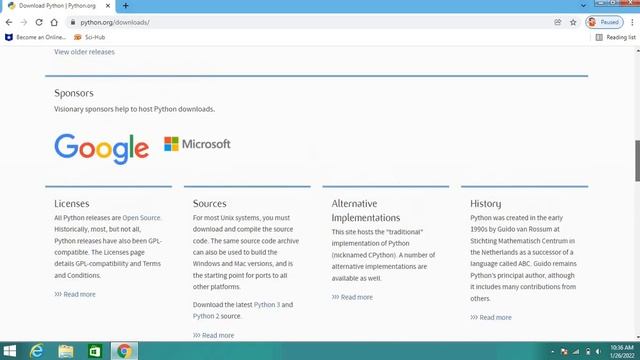Open tab search dropdown arrow
This screenshot has height=360, width=640.
(583, 6)
